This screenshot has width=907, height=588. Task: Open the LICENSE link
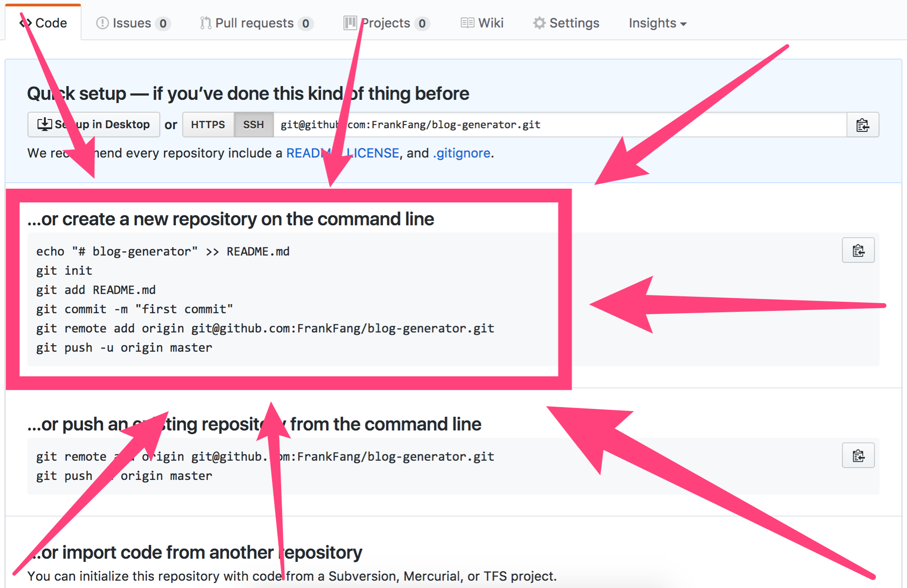[374, 153]
